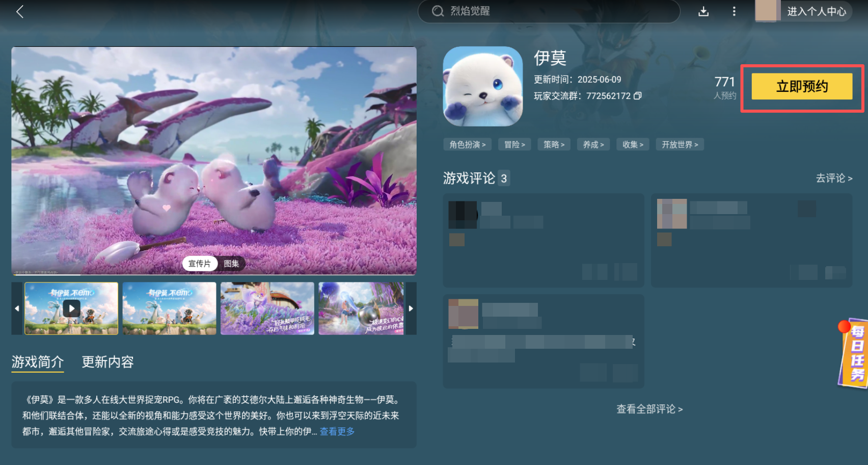Copy the 玩家交流群 group number
The height and width of the screenshot is (465, 868).
tap(638, 95)
